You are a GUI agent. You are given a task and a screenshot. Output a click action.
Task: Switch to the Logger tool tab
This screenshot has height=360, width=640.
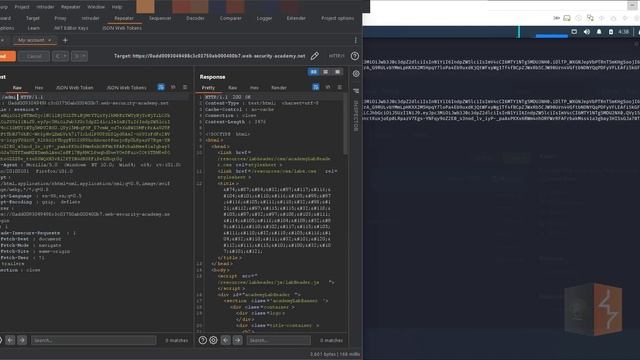[x=264, y=18]
